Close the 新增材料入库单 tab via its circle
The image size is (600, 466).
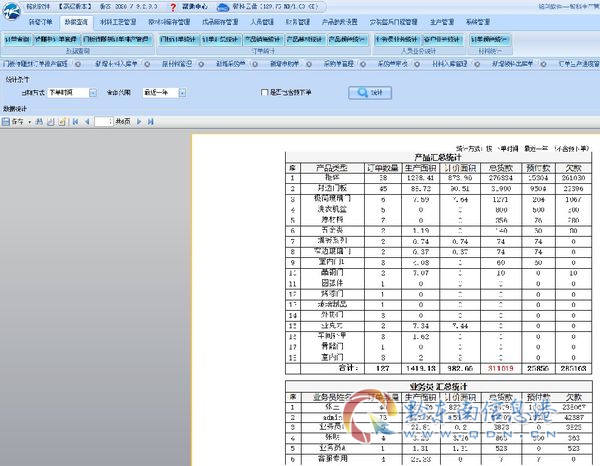point(147,64)
